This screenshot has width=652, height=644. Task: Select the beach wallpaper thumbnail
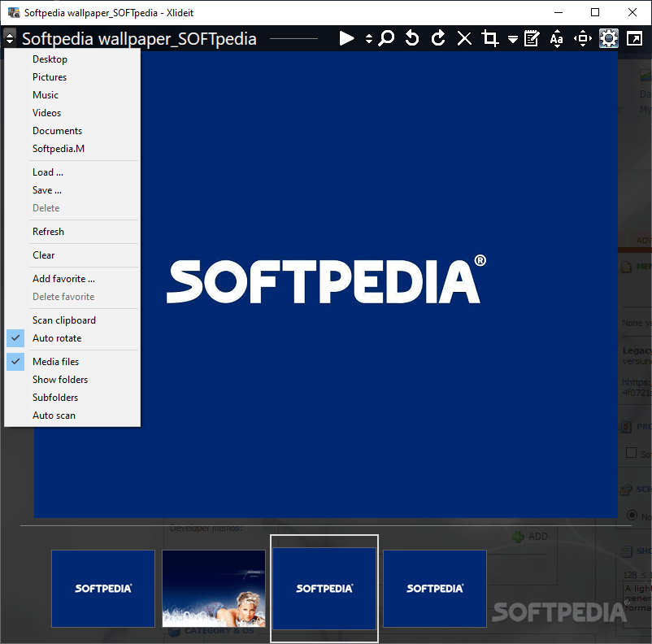coord(213,588)
